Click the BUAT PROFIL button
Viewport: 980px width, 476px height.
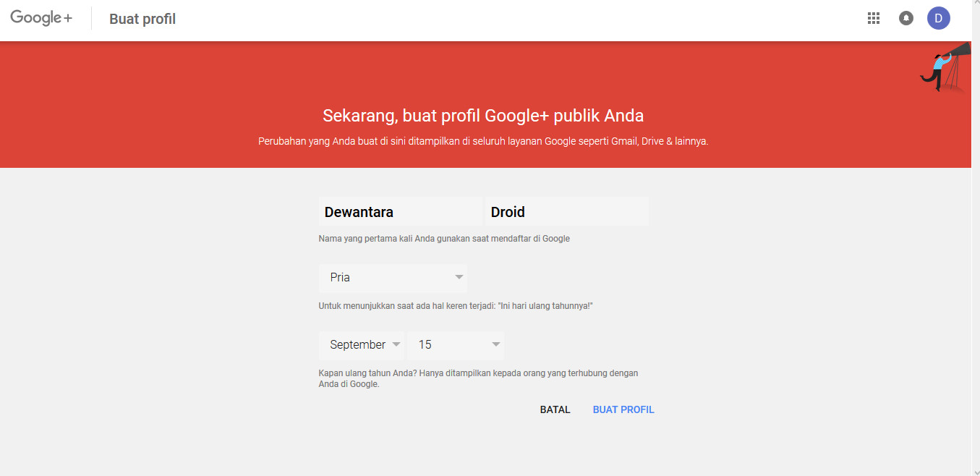click(x=623, y=409)
